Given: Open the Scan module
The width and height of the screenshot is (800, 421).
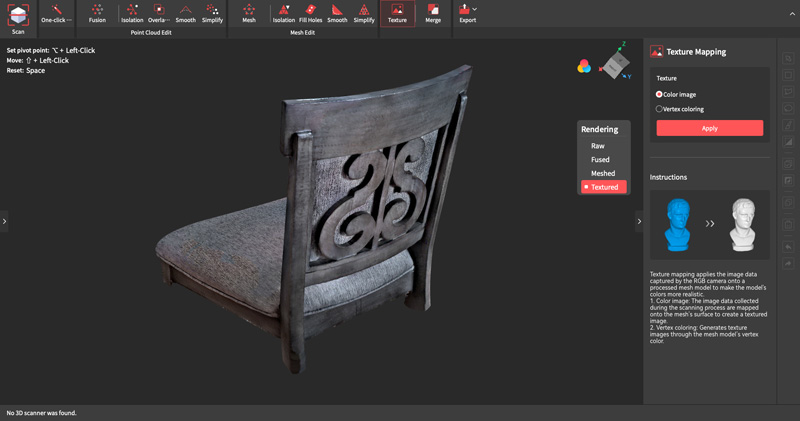Looking at the screenshot, I should point(18,19).
